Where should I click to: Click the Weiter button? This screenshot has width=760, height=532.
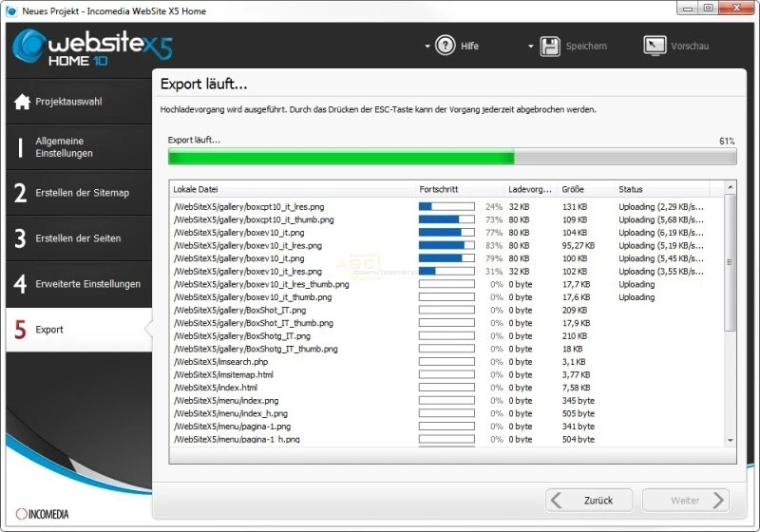[x=686, y=500]
